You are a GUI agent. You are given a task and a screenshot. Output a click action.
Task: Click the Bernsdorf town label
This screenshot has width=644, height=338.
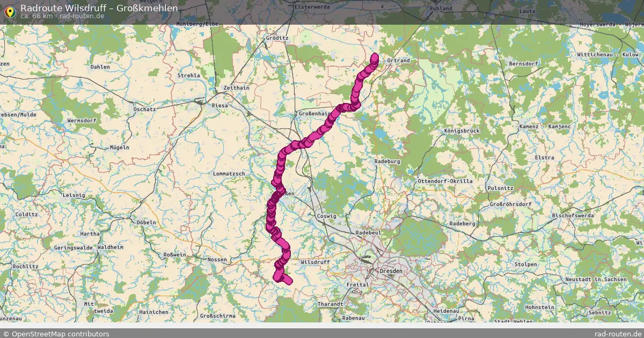click(x=525, y=63)
